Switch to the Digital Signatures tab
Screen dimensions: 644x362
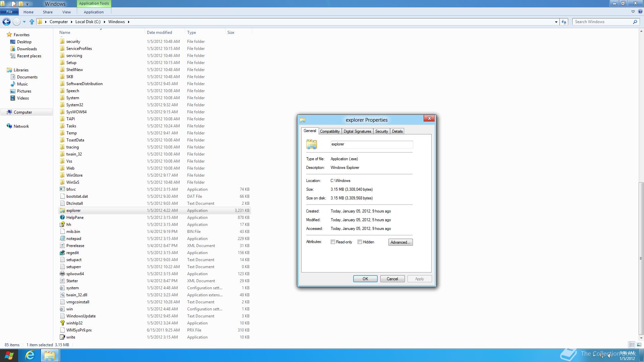[x=357, y=131]
